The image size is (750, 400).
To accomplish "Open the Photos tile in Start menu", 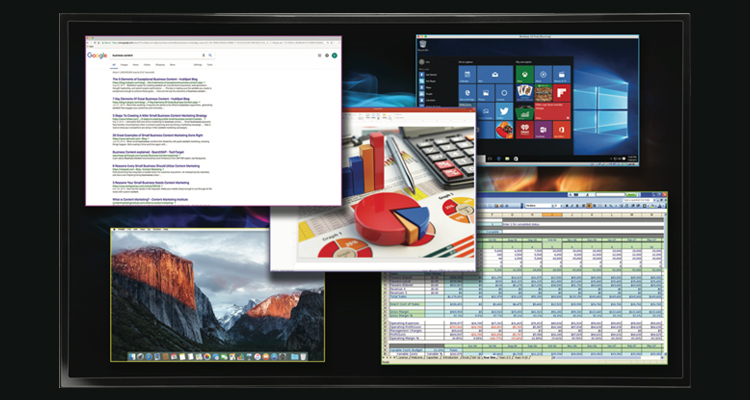I will pos(485,93).
